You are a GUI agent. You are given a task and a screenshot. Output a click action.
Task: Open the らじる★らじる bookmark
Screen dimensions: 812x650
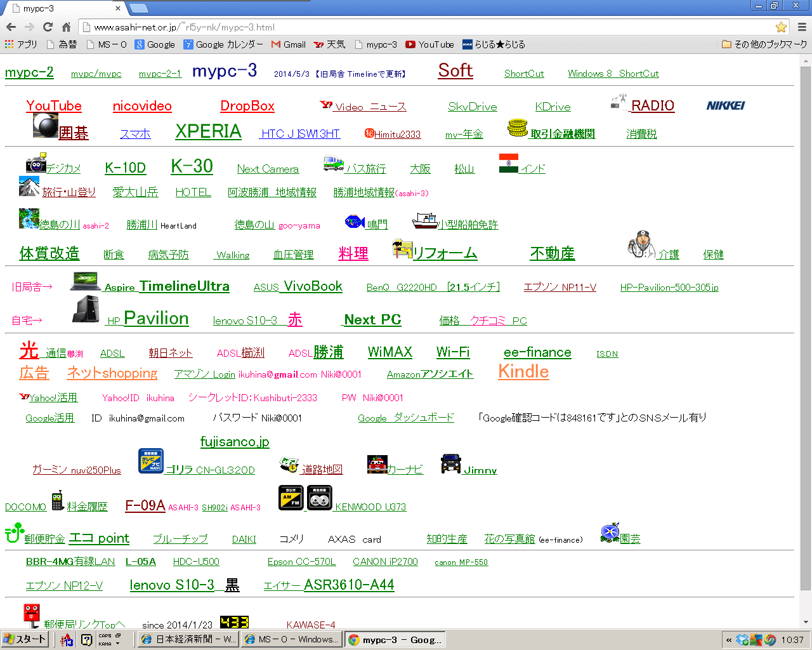(494, 44)
